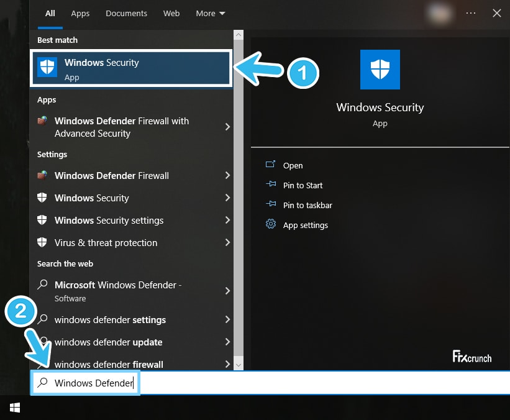Image resolution: width=510 pixels, height=420 pixels.
Task: Expand the windows defender update chevron
Action: [x=228, y=342]
